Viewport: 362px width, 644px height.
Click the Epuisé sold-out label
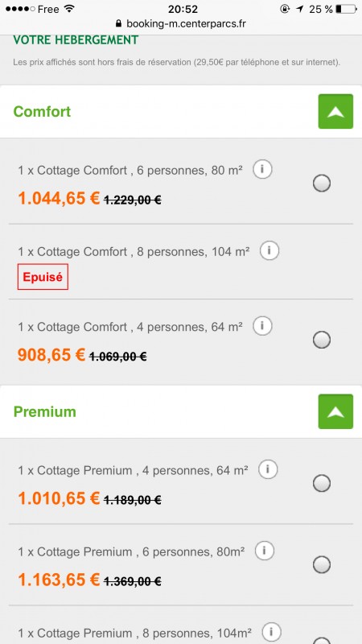click(x=43, y=277)
